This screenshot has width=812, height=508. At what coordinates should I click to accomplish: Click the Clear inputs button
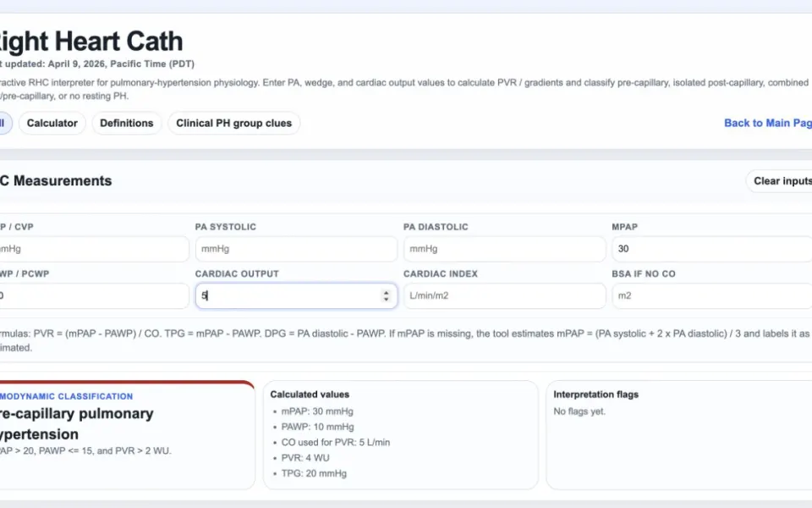pos(779,181)
